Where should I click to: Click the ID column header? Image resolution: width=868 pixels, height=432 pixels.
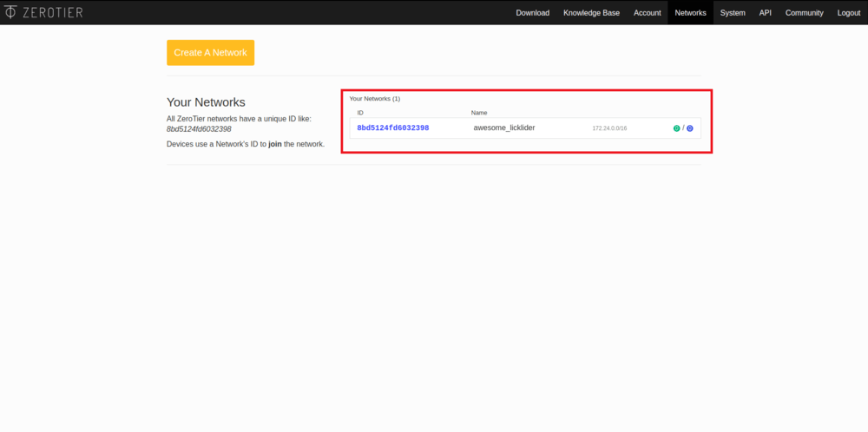click(360, 113)
